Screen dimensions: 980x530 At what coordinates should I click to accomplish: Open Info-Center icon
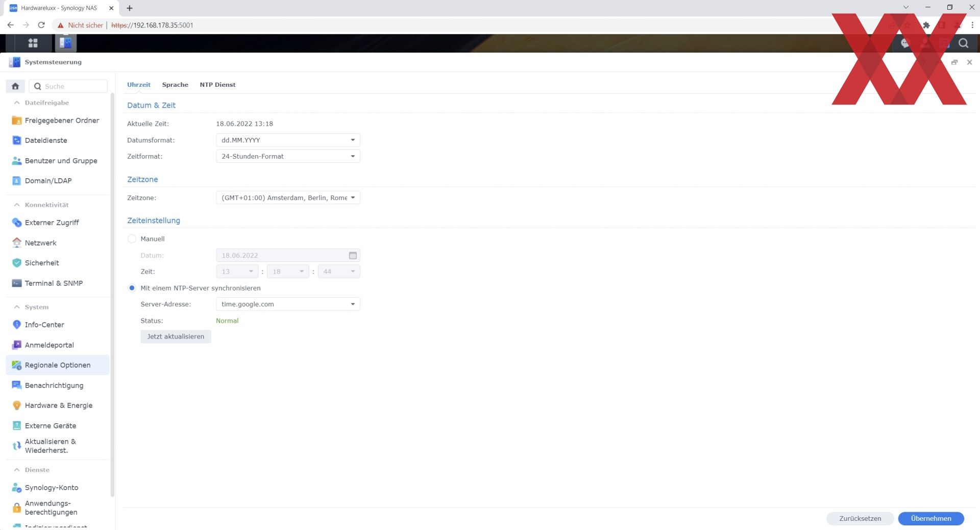17,325
